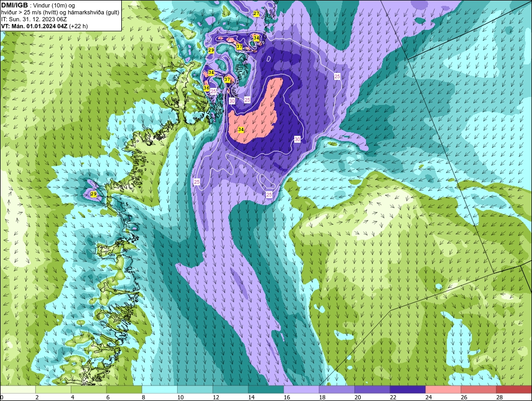Click the legend scale number 18
This screenshot has height=401, width=532.
(322, 397)
